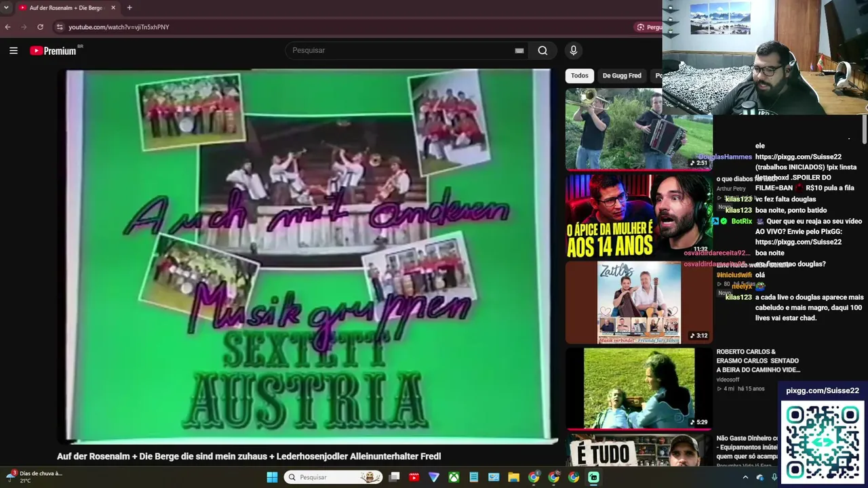Launch the Xbox app from taskbar
This screenshot has width=868, height=488.
tap(454, 477)
